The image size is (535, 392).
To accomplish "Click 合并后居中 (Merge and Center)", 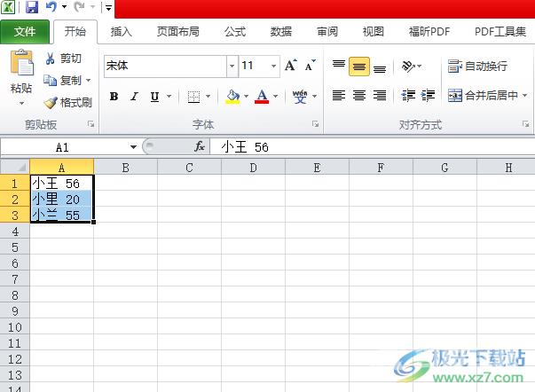I will (483, 95).
